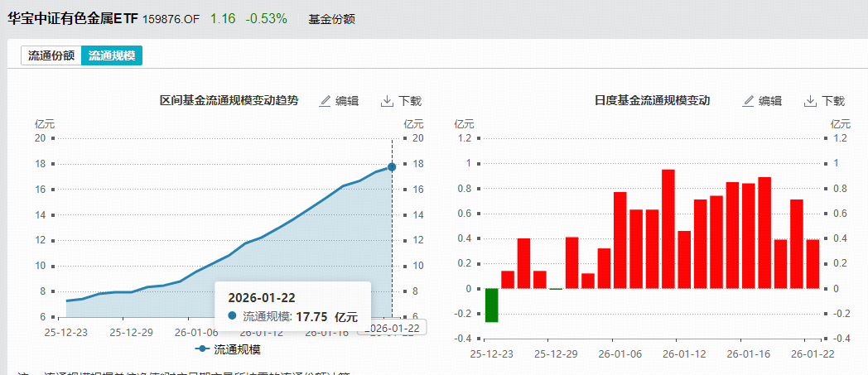Click the download icon for the daily chart

point(810,101)
